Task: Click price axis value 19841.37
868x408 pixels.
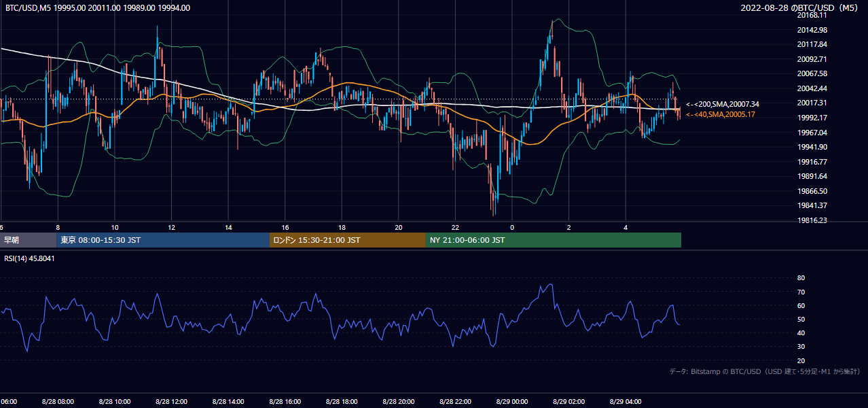Action: (812, 205)
